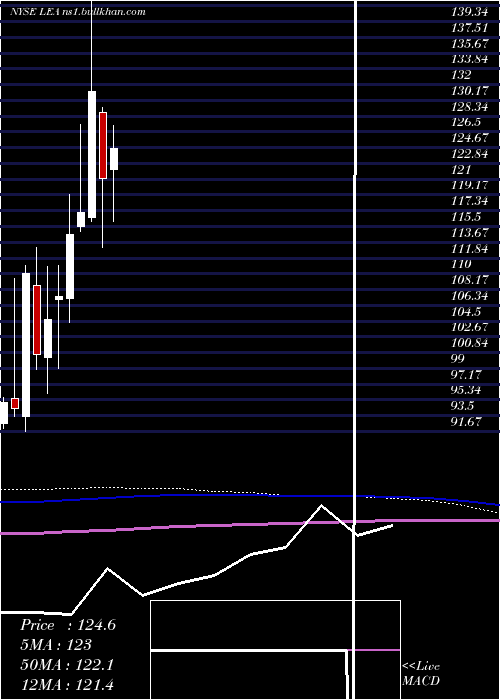Image resolution: width=500 pixels, height=700 pixels.
Task: Click the 139.34 price axis label
Action: coord(469,12)
